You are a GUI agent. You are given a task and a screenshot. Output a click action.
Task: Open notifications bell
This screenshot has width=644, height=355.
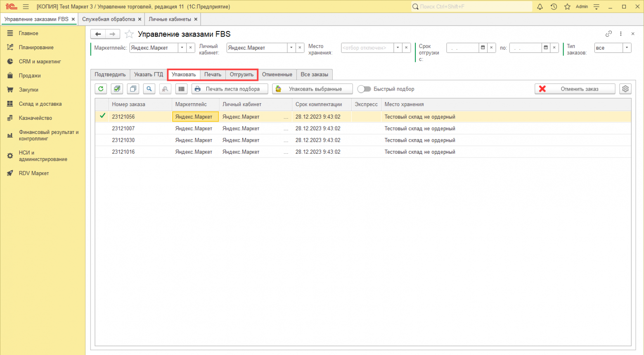[540, 7]
